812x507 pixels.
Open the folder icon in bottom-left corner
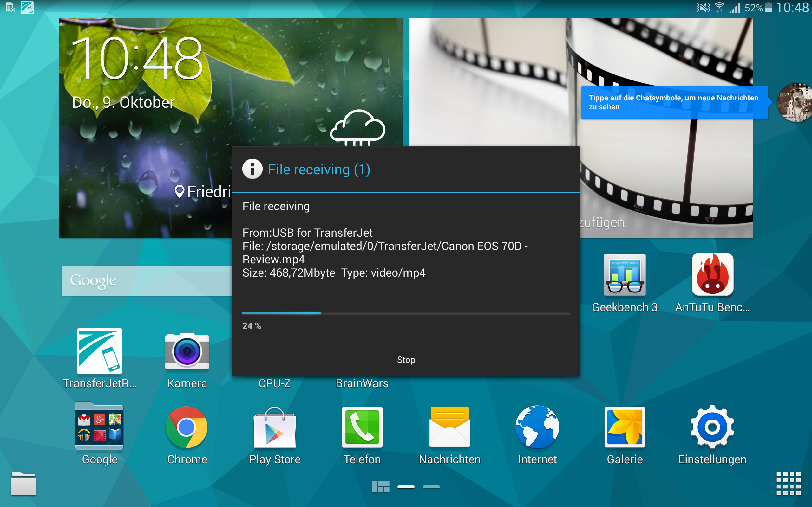point(23,484)
